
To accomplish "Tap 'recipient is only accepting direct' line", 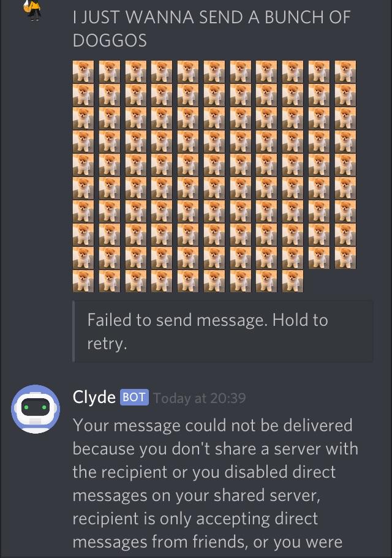I will (x=195, y=519).
